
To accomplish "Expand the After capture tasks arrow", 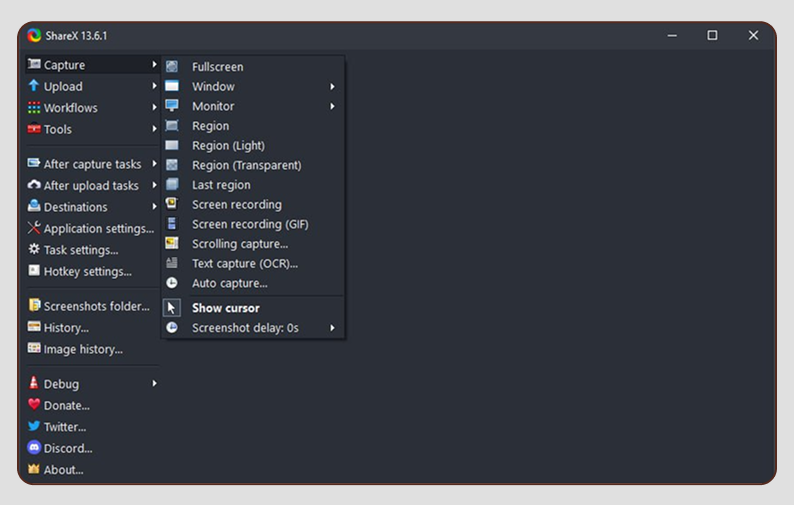I will point(154,164).
